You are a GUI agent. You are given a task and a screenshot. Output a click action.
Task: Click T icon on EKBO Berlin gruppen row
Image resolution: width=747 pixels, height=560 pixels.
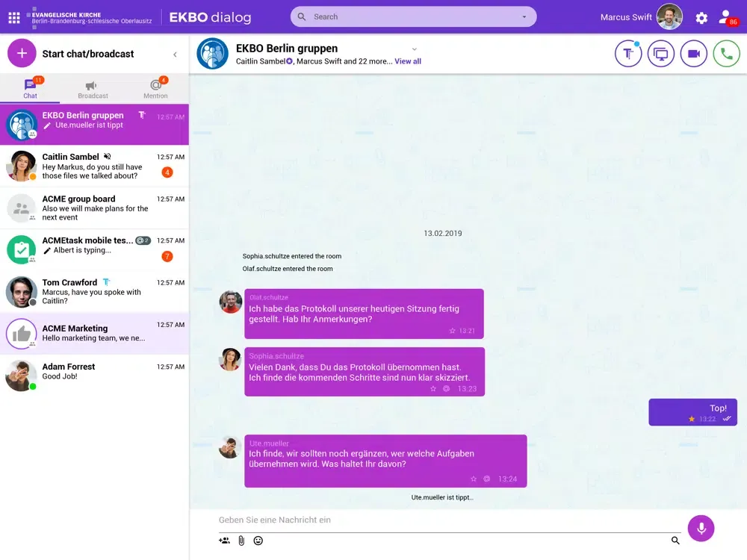click(x=142, y=115)
